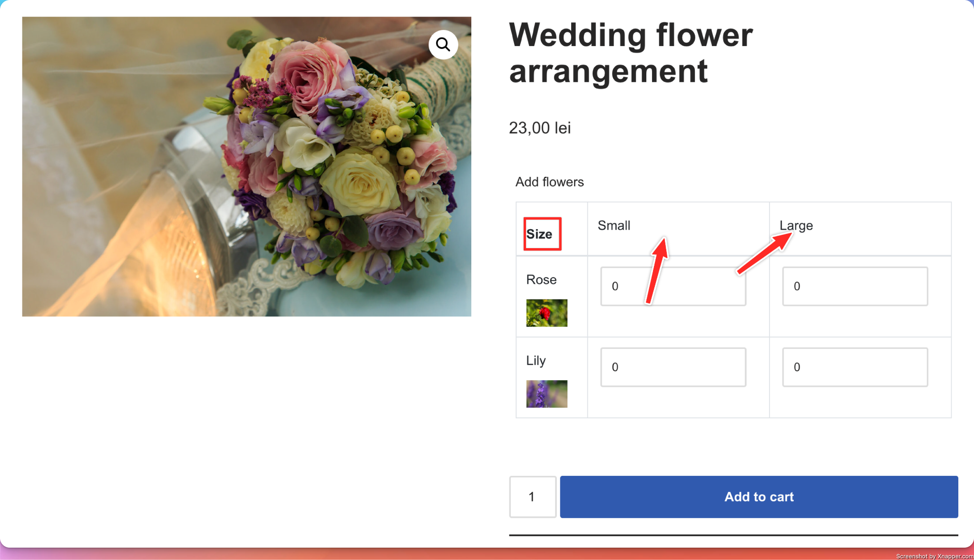The height and width of the screenshot is (560, 974).
Task: Click the Large column header
Action: [x=796, y=225]
